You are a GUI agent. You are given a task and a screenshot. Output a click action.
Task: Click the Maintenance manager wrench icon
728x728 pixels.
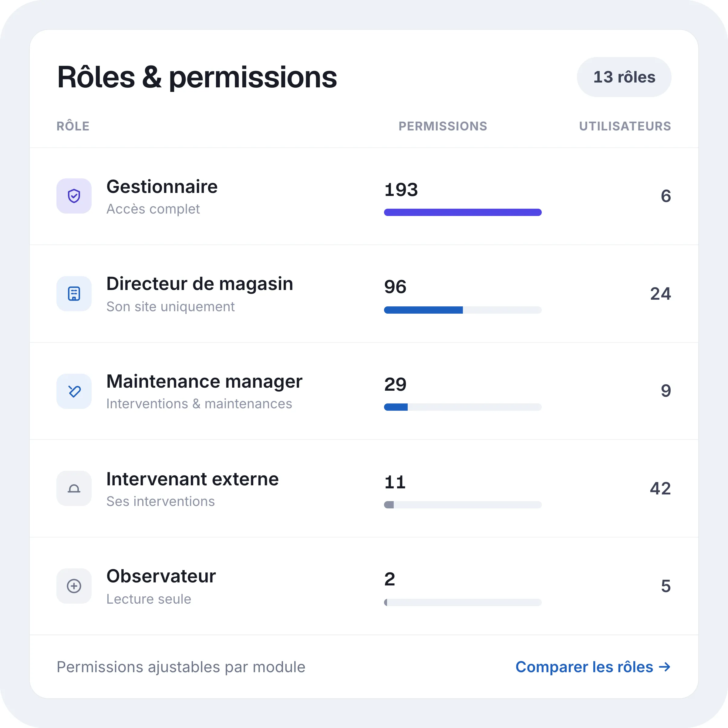(74, 391)
